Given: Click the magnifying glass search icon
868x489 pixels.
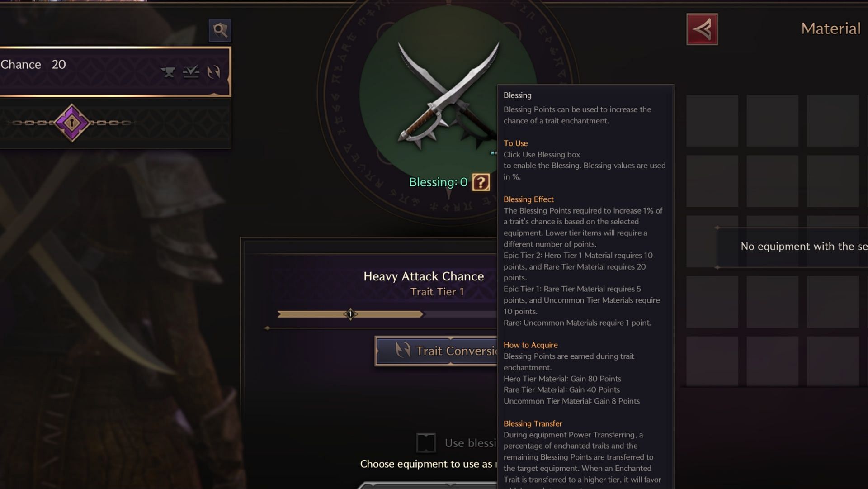Looking at the screenshot, I should (x=220, y=30).
